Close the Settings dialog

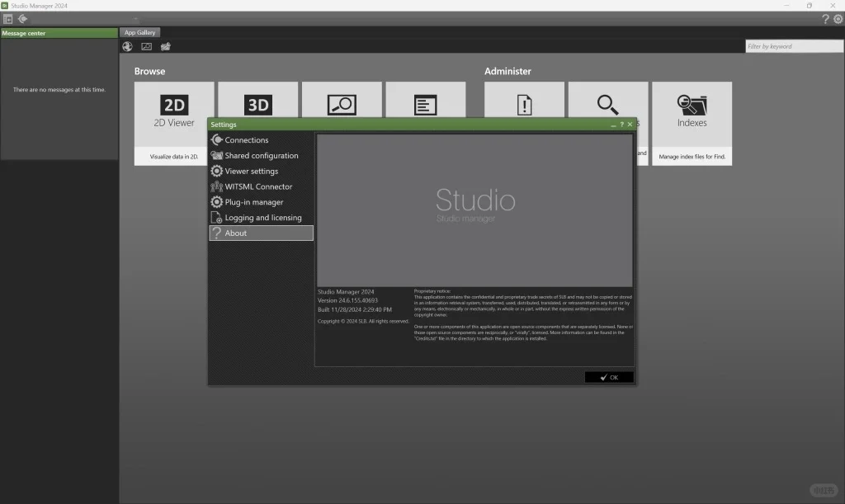pos(630,125)
